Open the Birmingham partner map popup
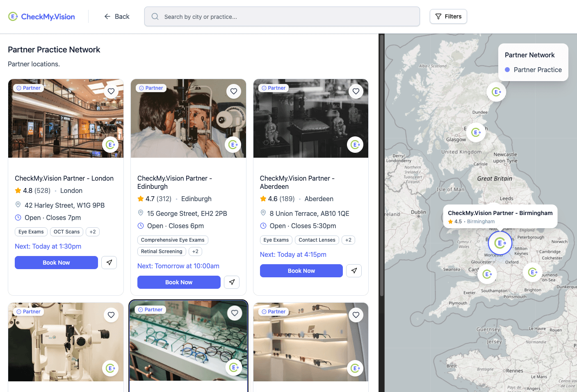The image size is (577, 392). tap(500, 216)
